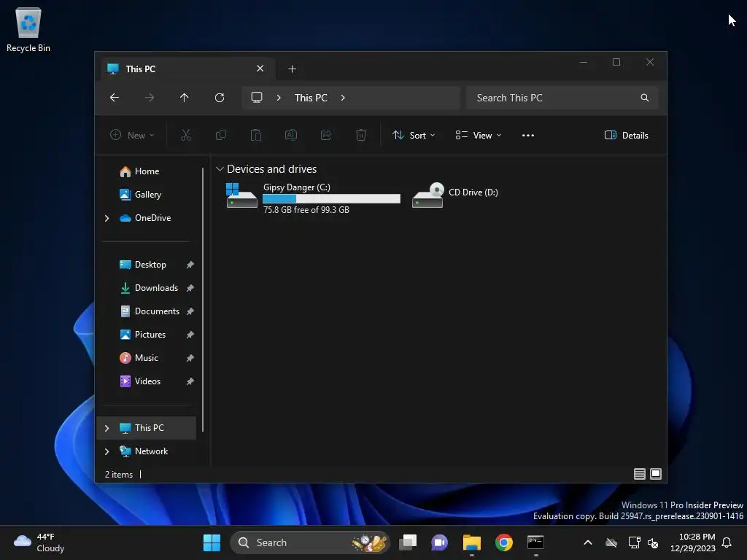The width and height of the screenshot is (747, 560).
Task: Click the Cut scissors icon
Action: tap(186, 135)
